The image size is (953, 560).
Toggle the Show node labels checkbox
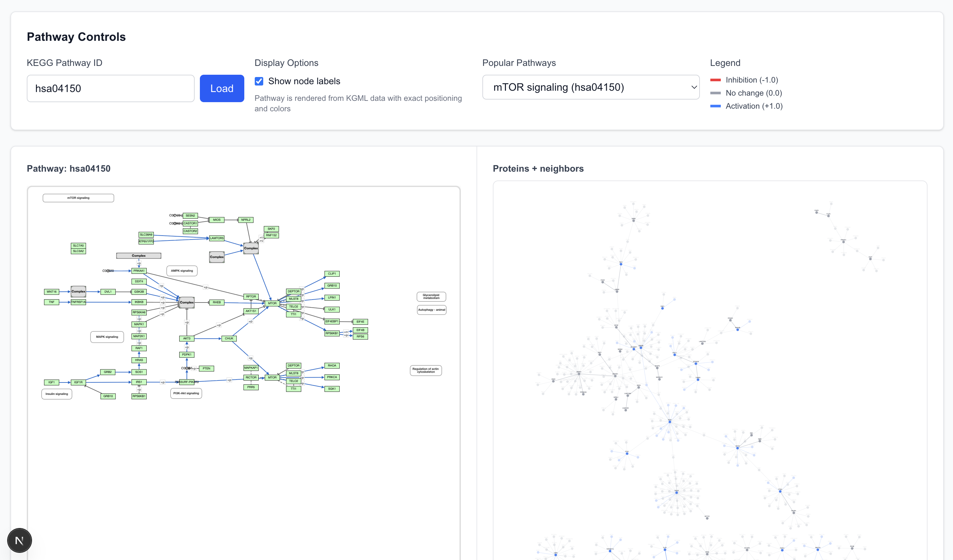(259, 81)
